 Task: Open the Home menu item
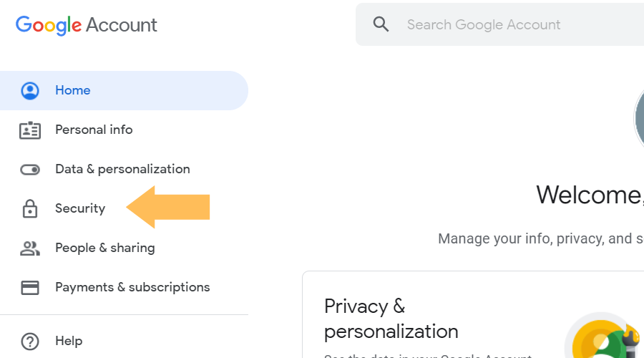click(72, 91)
